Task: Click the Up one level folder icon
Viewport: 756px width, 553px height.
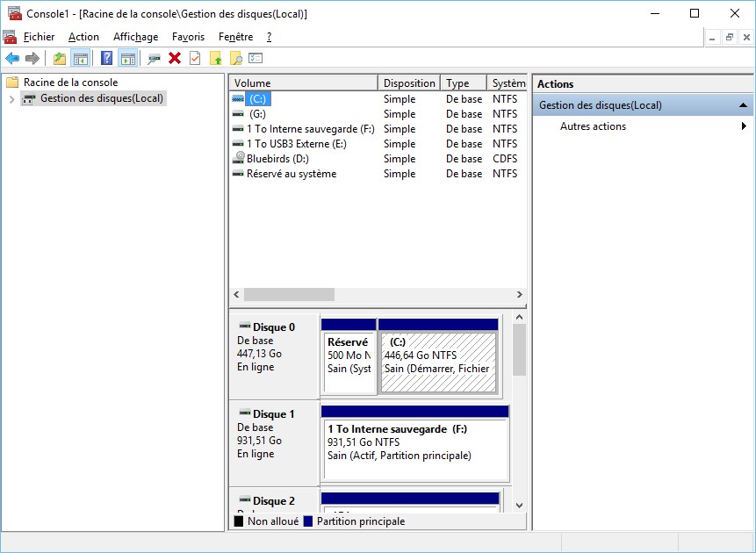Action: tap(60, 59)
